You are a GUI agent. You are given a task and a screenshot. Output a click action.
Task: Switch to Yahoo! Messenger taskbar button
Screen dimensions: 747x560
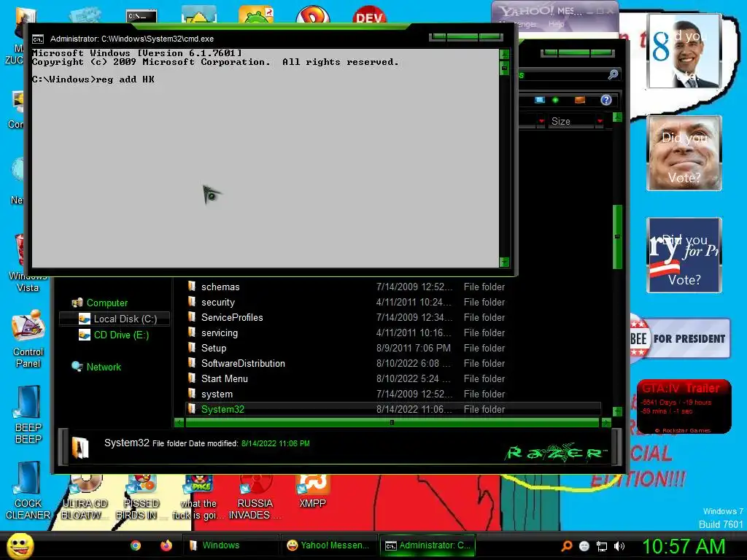click(330, 545)
